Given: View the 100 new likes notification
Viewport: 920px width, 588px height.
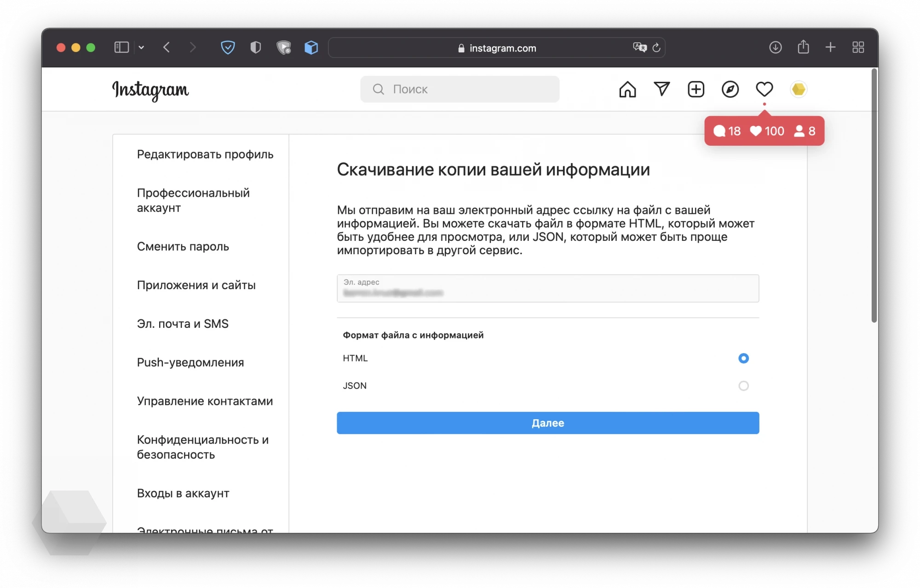Looking at the screenshot, I should (x=767, y=131).
